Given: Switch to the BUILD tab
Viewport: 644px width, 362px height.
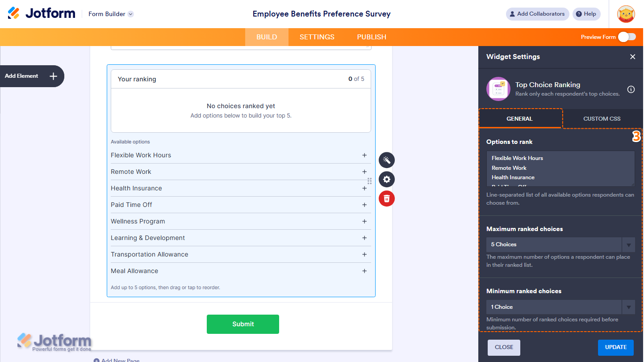Looking at the screenshot, I should pyautogui.click(x=267, y=37).
